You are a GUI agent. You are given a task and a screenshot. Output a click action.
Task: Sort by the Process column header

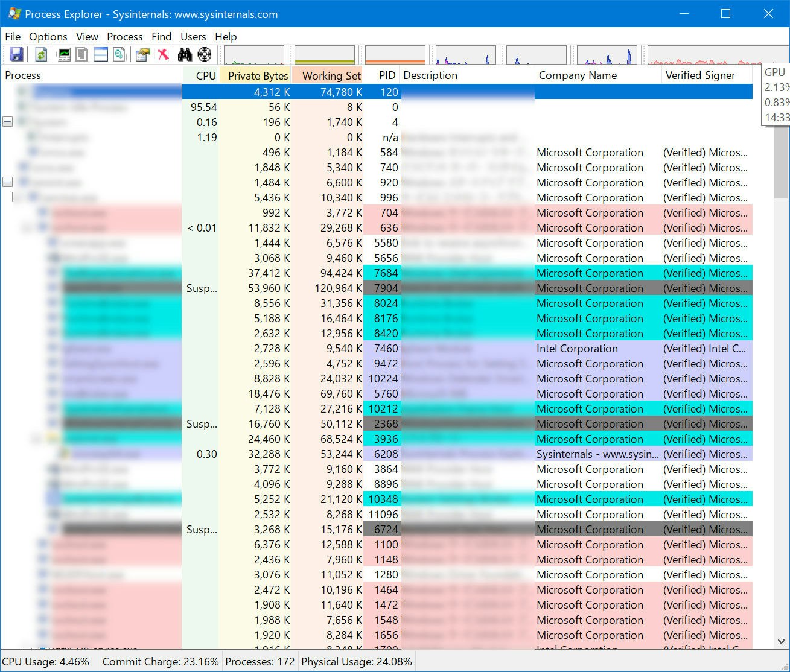click(91, 75)
